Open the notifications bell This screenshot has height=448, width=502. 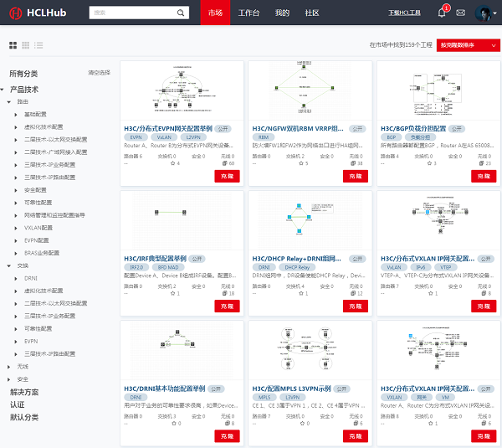[x=442, y=13]
